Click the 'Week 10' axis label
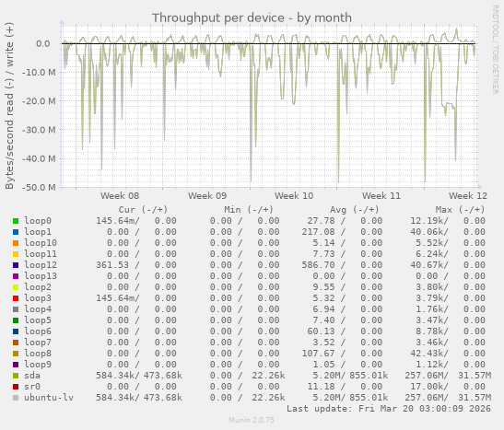Image resolution: width=504 pixels, height=430 pixels. pos(294,195)
